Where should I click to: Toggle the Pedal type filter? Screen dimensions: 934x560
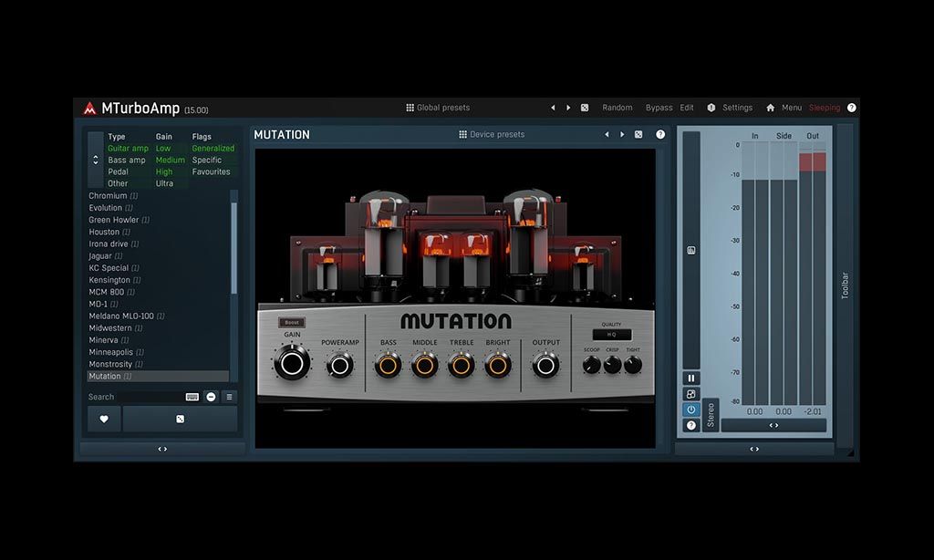(x=118, y=171)
